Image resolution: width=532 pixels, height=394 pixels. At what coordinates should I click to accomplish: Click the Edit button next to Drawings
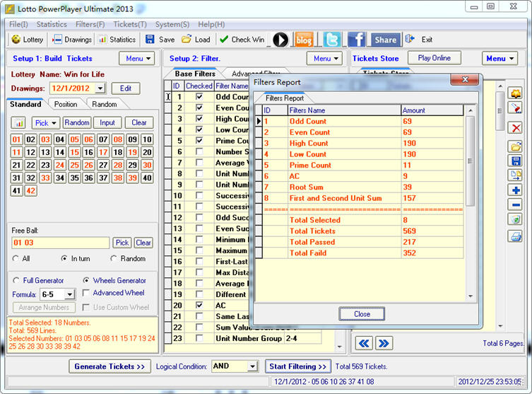[126, 88]
